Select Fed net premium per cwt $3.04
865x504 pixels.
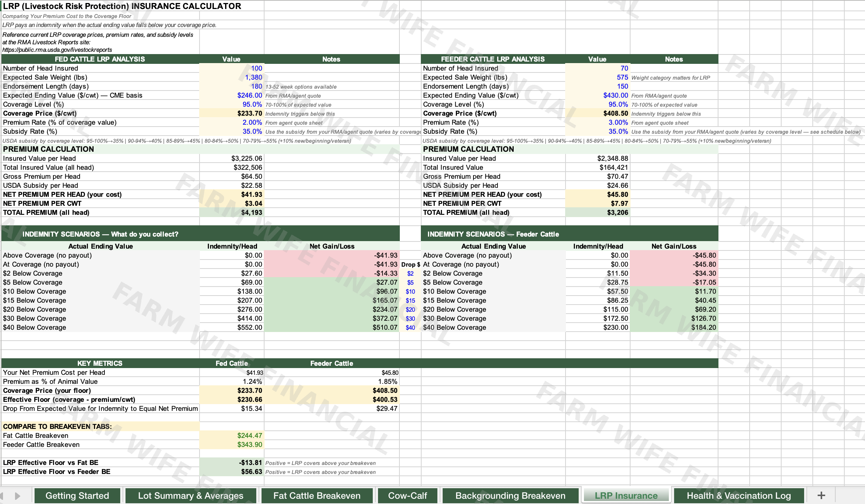[x=232, y=204]
